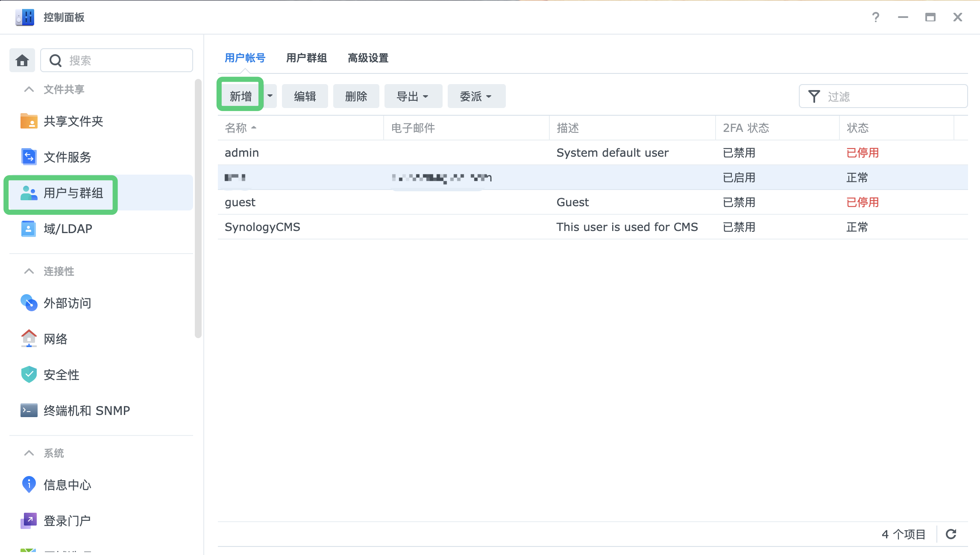This screenshot has height=555, width=980.
Task: Switch to the 用户群组 tab
Action: click(306, 58)
